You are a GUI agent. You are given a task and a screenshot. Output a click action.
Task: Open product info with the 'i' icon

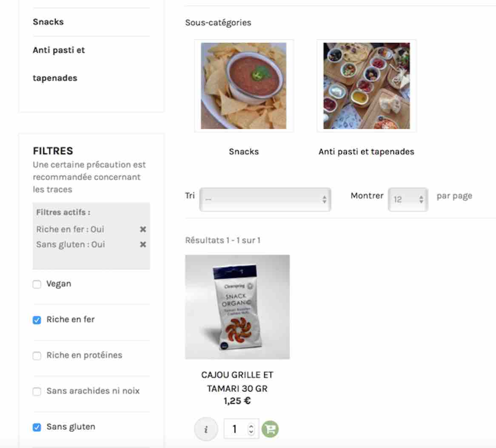[x=206, y=429]
